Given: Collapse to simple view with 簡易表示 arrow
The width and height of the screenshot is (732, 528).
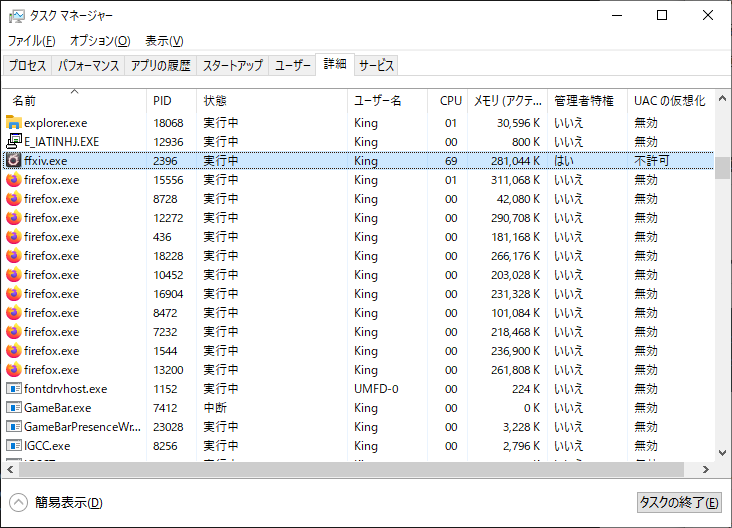Looking at the screenshot, I should click(18, 503).
